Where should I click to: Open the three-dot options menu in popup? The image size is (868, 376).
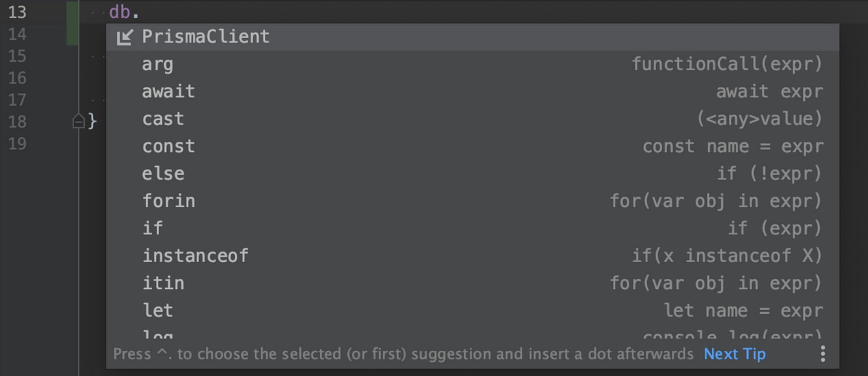click(x=822, y=354)
